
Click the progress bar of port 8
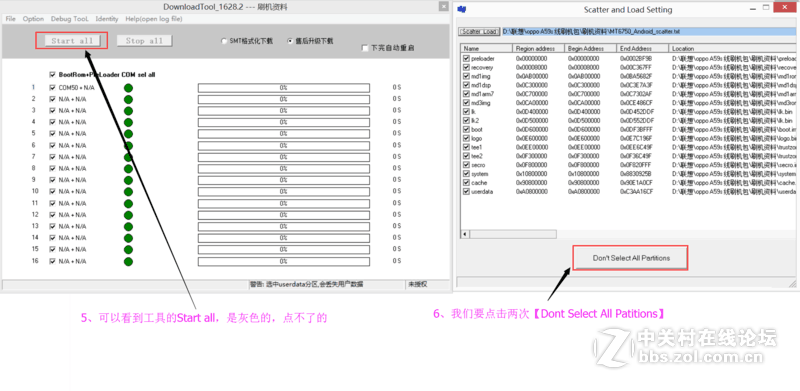point(284,168)
